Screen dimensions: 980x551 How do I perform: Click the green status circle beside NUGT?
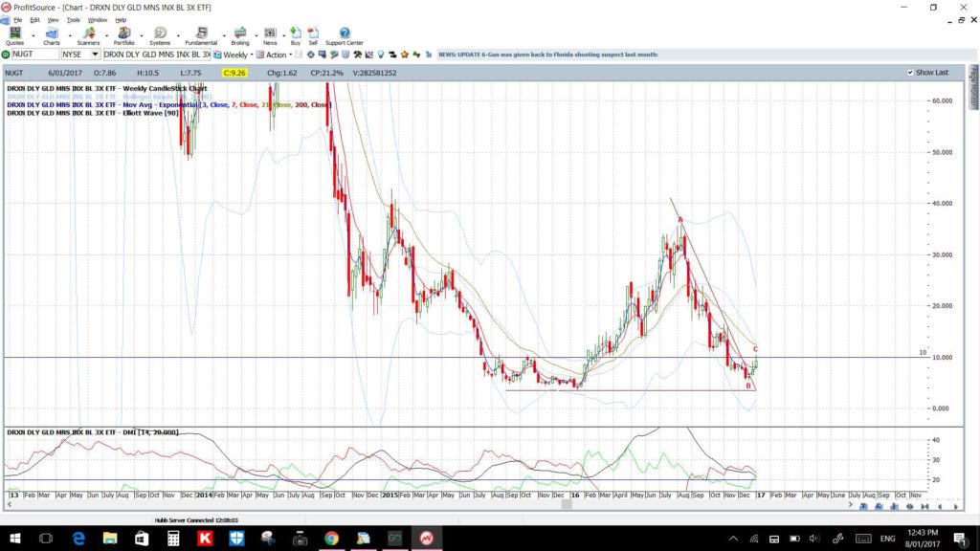[6, 55]
